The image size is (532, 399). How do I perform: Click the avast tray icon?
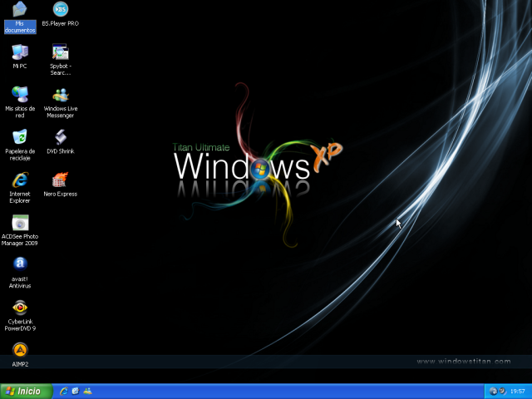tap(494, 392)
